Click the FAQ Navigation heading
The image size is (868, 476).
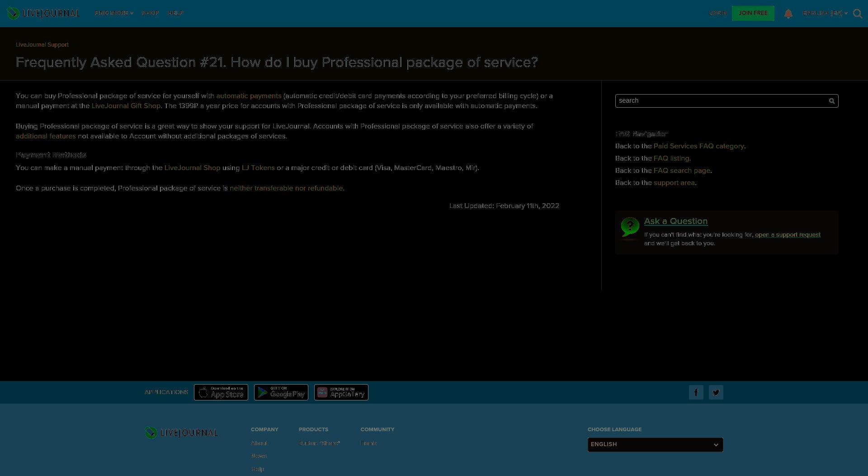[642, 134]
